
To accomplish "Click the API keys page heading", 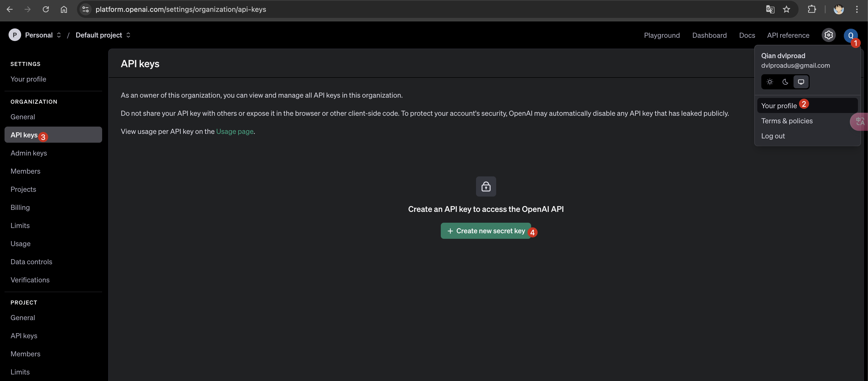I will coord(140,64).
